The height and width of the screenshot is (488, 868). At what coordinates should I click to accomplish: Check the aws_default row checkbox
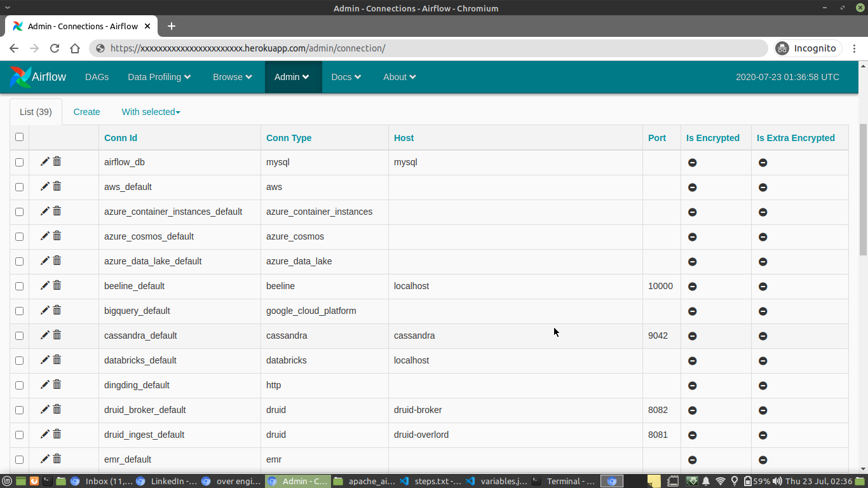pyautogui.click(x=19, y=187)
